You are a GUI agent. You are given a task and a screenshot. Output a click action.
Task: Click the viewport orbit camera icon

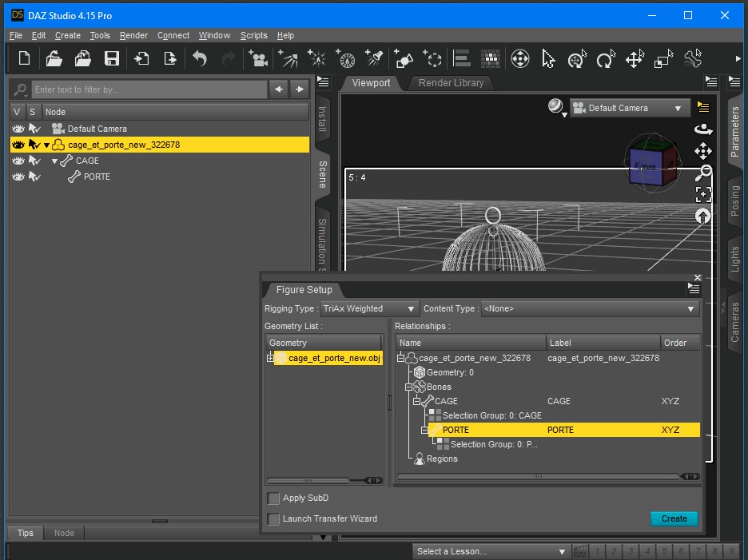click(703, 129)
